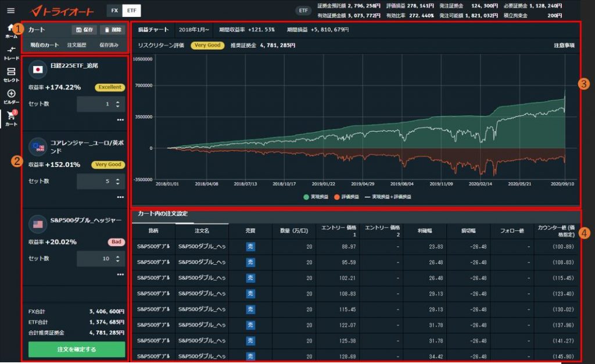This screenshot has height=364, width=595.
Task: Toggle the 実現損益+評価損益 legend line
Action: pos(388,197)
